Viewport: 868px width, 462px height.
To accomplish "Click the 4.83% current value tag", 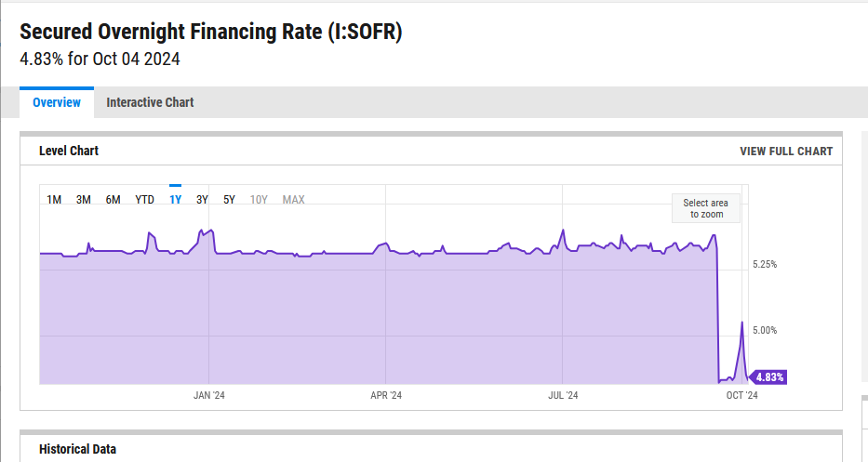I will point(768,377).
